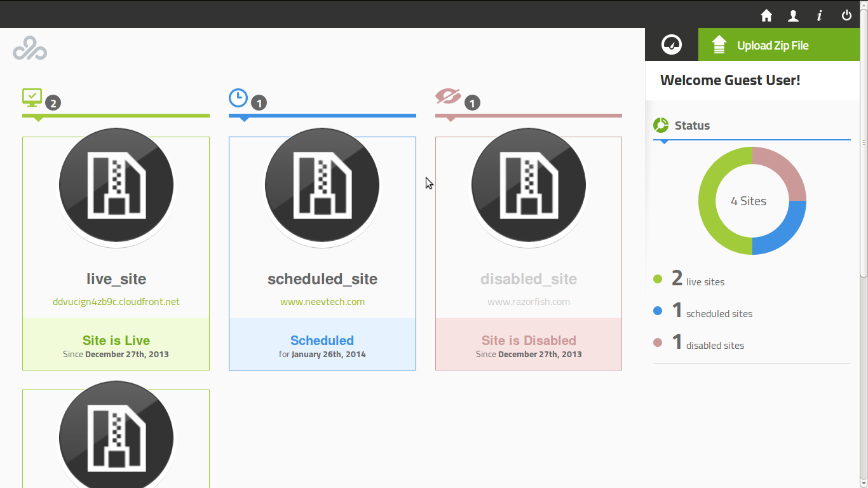Click the '2 live sites' legend text
The image size is (868, 488).
point(698,279)
